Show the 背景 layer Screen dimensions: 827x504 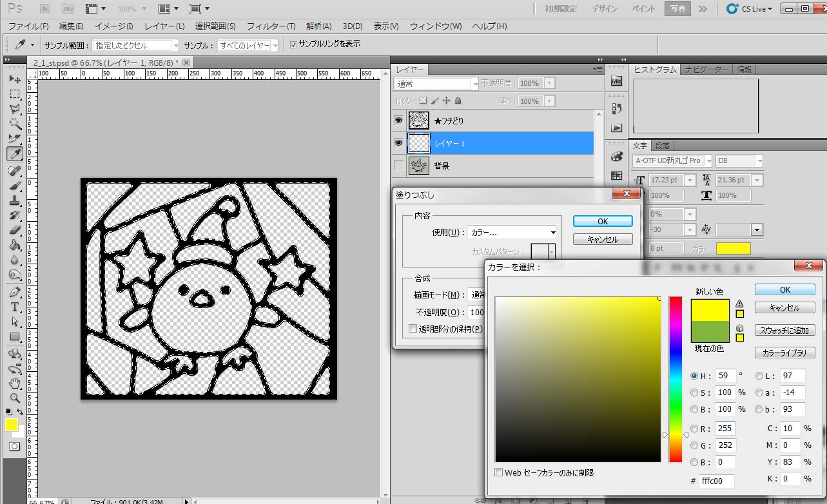point(398,166)
